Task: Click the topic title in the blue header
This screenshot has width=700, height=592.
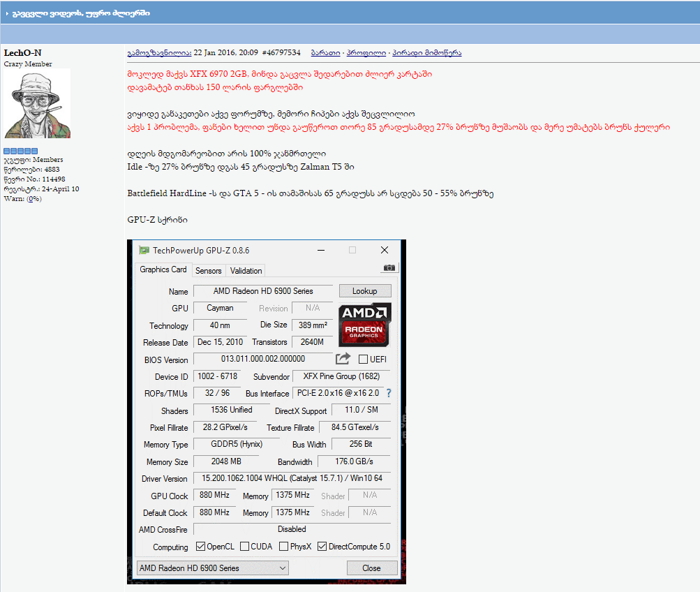Action: (x=81, y=13)
